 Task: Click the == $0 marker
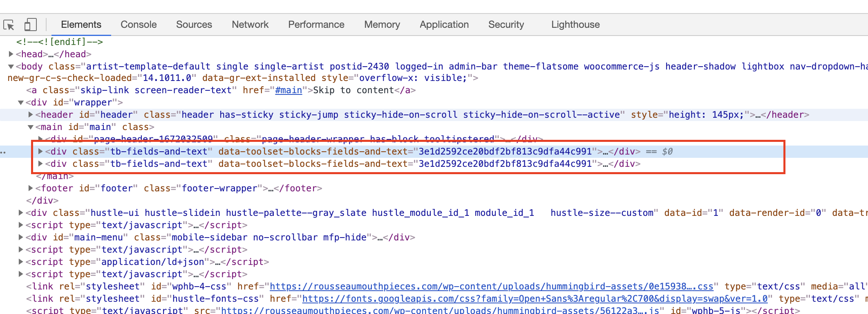[659, 151]
